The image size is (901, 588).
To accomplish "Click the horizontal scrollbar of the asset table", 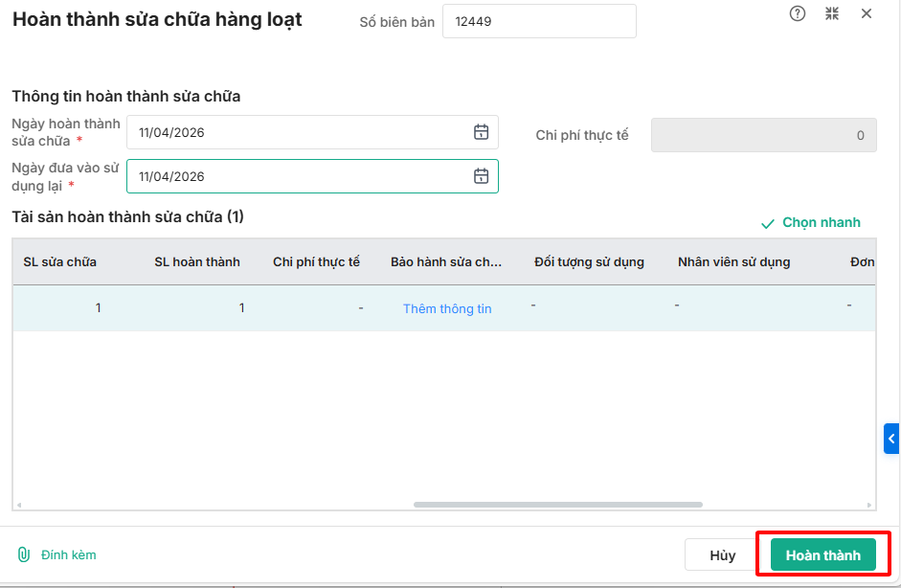I will click(x=557, y=505).
